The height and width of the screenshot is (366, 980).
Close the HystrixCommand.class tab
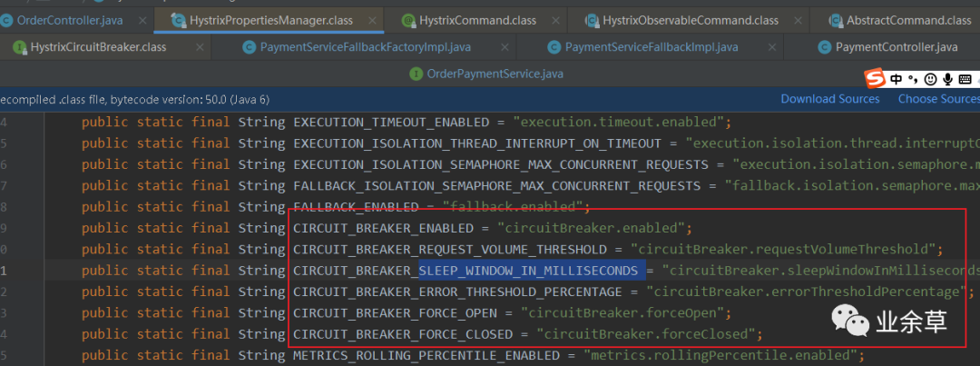(x=555, y=21)
